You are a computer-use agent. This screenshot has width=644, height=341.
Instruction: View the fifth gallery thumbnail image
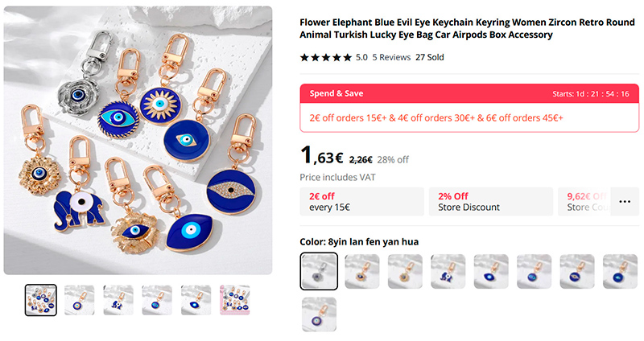pos(196,300)
